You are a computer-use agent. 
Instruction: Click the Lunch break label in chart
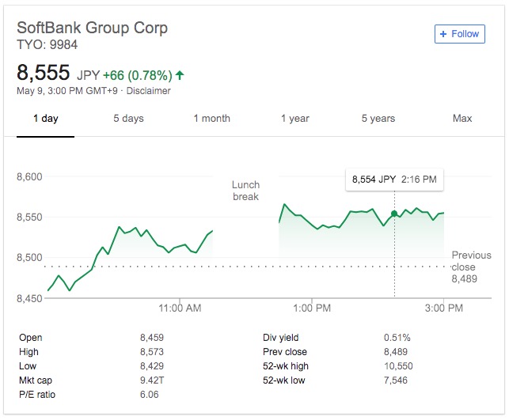tap(245, 191)
